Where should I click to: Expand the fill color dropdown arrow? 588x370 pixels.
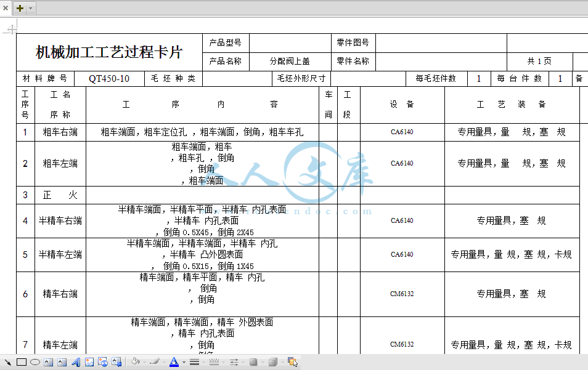click(144, 362)
